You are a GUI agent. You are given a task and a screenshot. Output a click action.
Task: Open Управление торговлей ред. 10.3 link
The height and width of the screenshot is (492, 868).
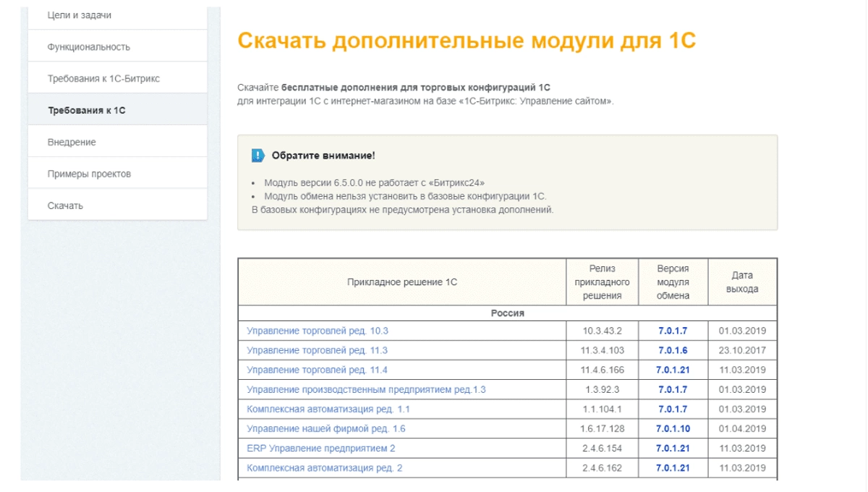pos(318,331)
